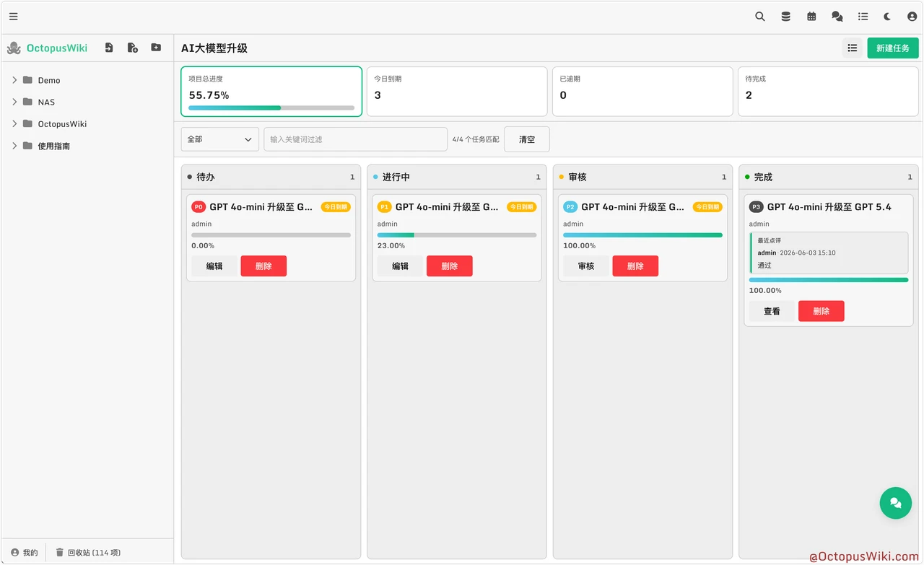Click the P3 priority badge
This screenshot has width=924, height=565.
click(x=756, y=207)
